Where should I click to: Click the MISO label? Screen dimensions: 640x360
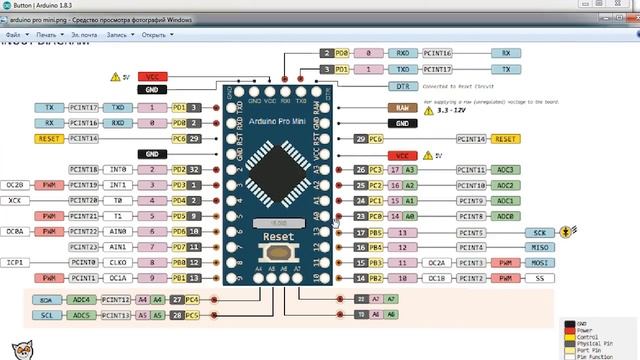pyautogui.click(x=540, y=247)
